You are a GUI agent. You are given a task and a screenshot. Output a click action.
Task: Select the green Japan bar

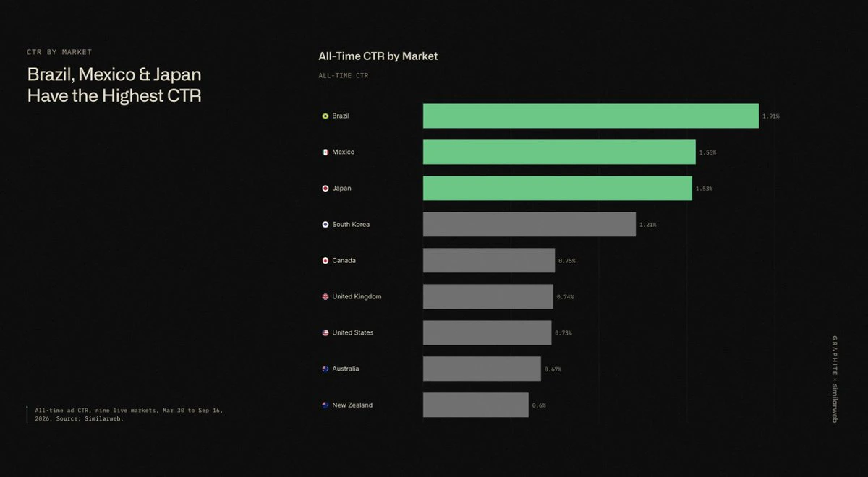[x=558, y=188]
